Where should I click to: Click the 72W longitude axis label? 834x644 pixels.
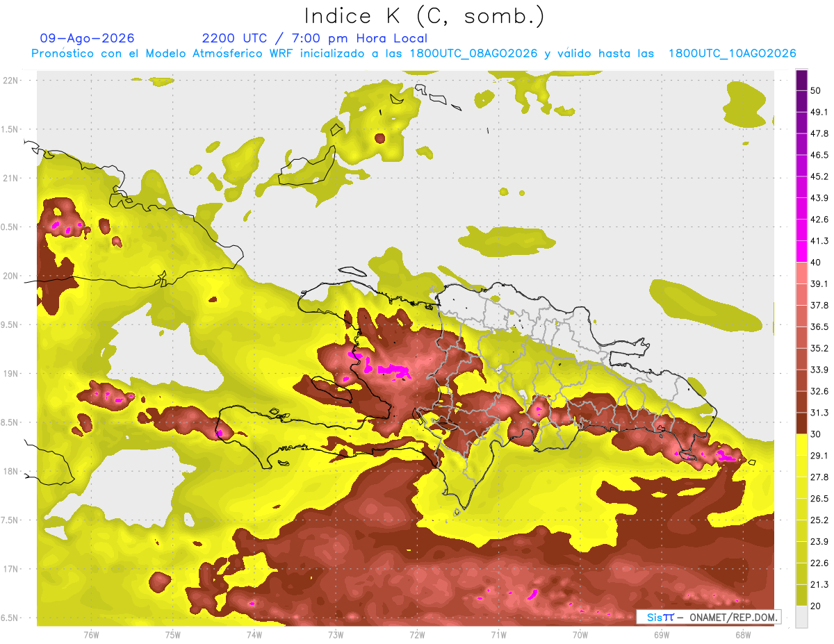point(417,635)
